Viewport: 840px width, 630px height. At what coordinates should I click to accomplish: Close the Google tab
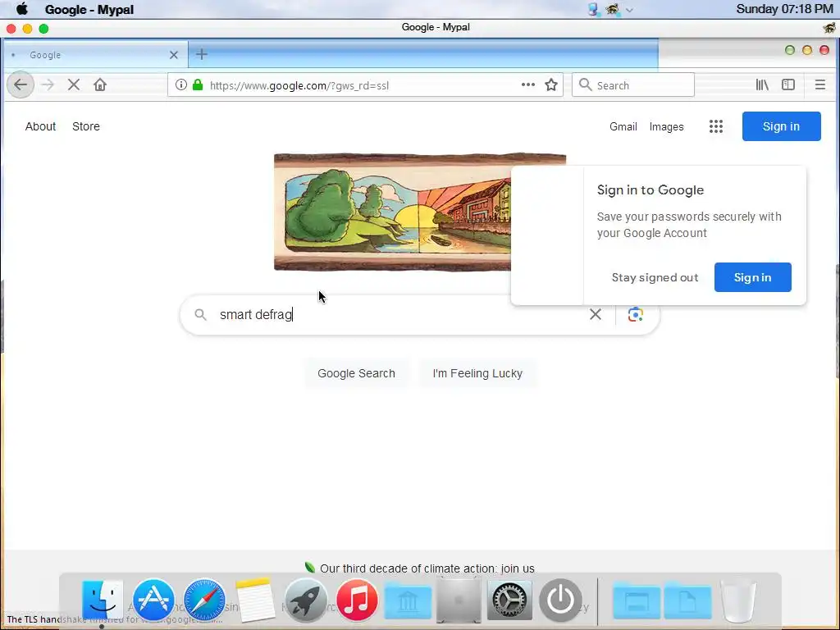[174, 55]
